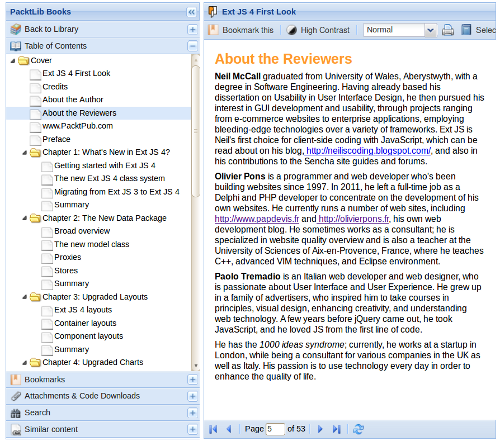Collapse Chapter 3 tree arrow
This screenshot has width=500, height=441.
25,297
